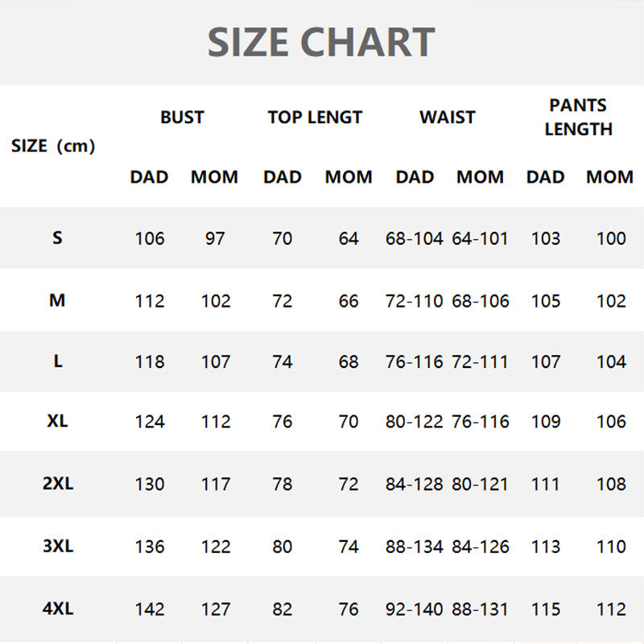This screenshot has width=644, height=644.
Task: Click the BUST column header
Action: click(x=182, y=117)
